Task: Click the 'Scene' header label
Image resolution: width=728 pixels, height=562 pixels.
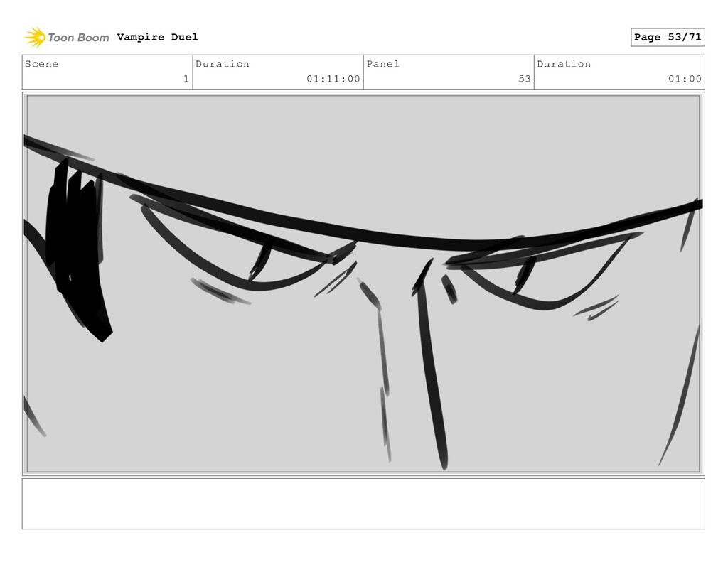Action: (42, 64)
